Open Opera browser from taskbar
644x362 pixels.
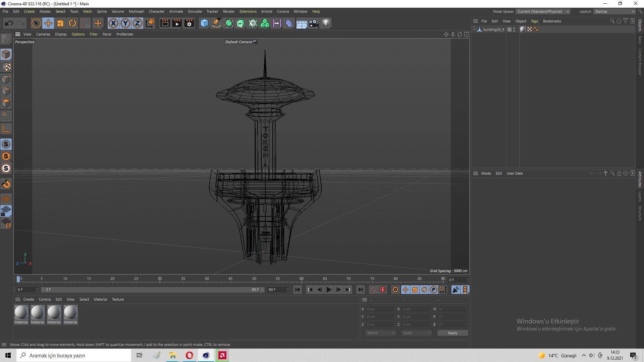click(189, 355)
